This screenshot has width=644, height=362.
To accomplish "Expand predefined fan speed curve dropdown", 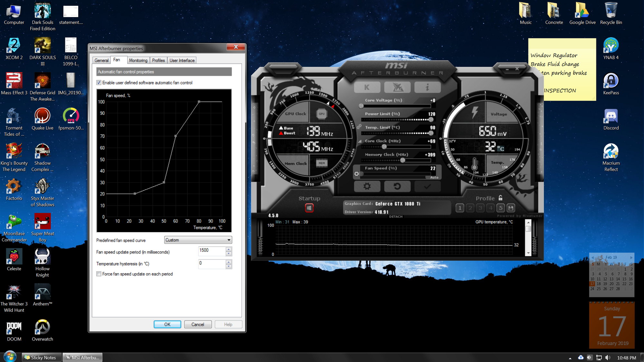I will coord(229,240).
